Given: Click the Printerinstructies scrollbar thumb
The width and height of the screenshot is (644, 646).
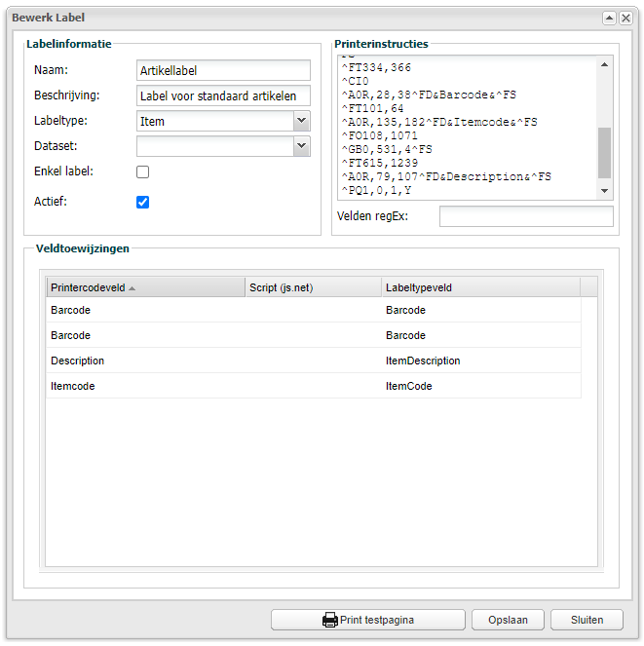Looking at the screenshot, I should [x=604, y=153].
